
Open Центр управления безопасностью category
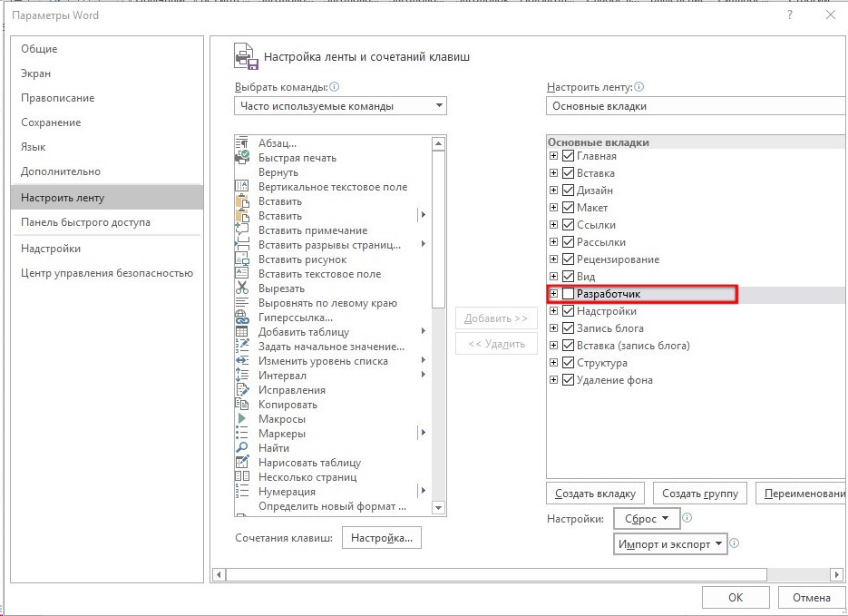coord(107,273)
